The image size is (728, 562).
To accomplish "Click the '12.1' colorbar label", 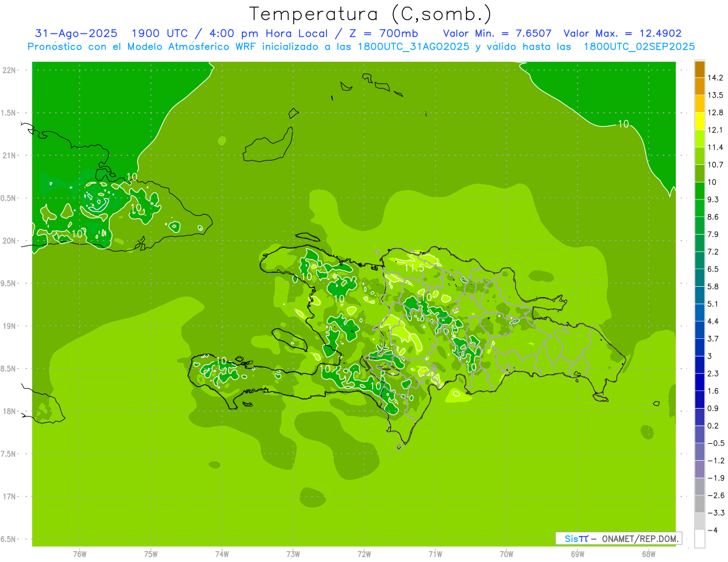I will click(716, 130).
